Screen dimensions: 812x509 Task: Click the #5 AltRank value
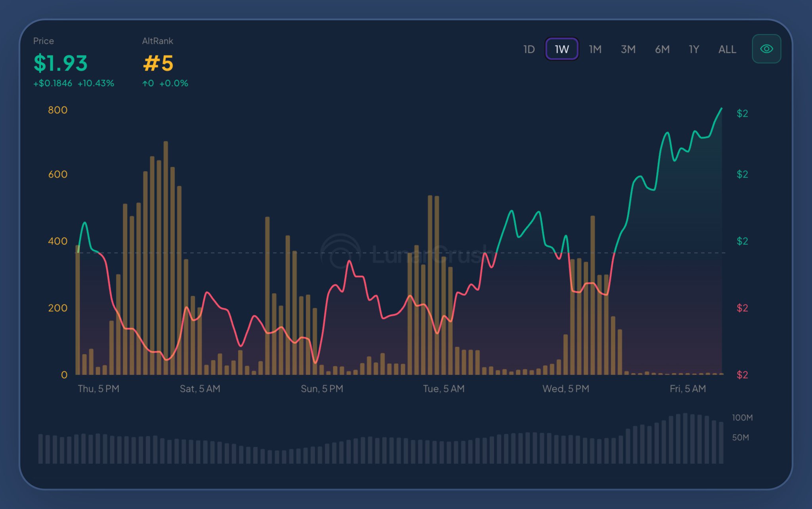[x=158, y=63]
